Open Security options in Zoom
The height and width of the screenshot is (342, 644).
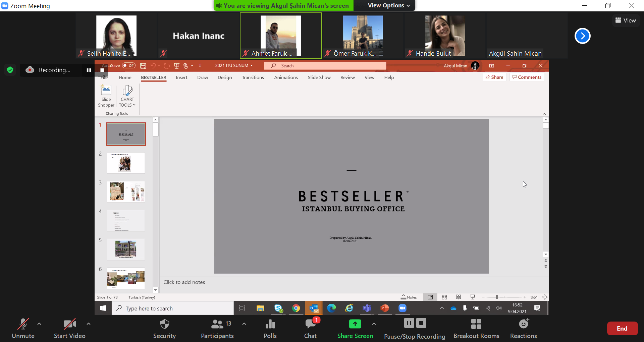[164, 329]
